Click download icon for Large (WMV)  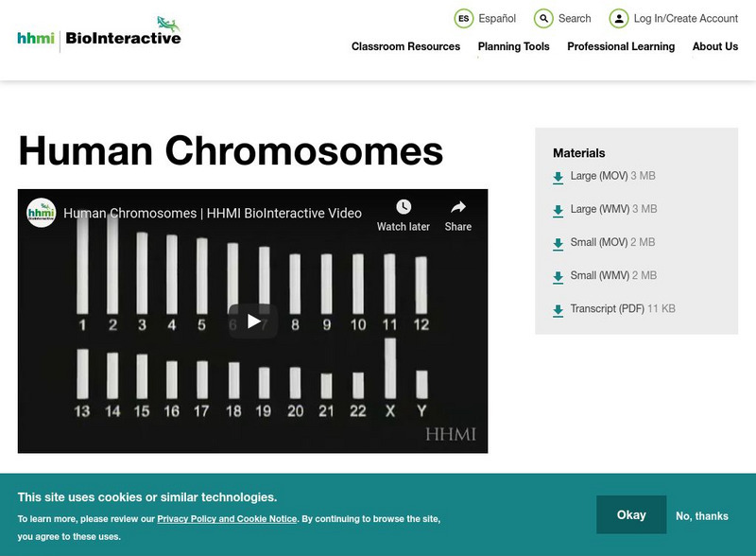tap(558, 211)
